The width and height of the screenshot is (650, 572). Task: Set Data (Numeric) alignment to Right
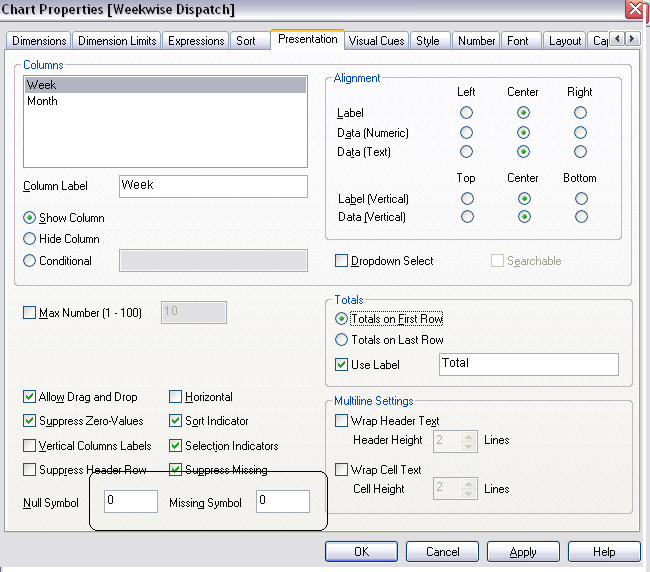click(x=580, y=133)
